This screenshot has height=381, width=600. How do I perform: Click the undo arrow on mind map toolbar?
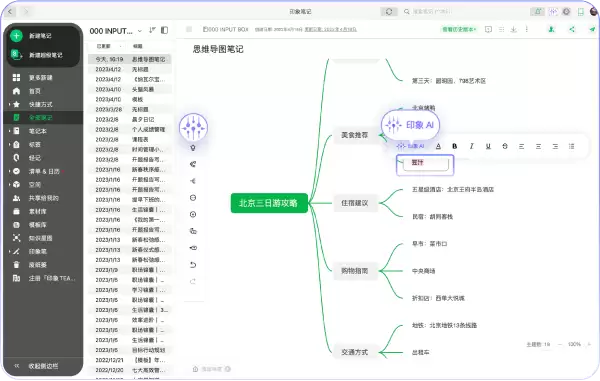point(193,265)
